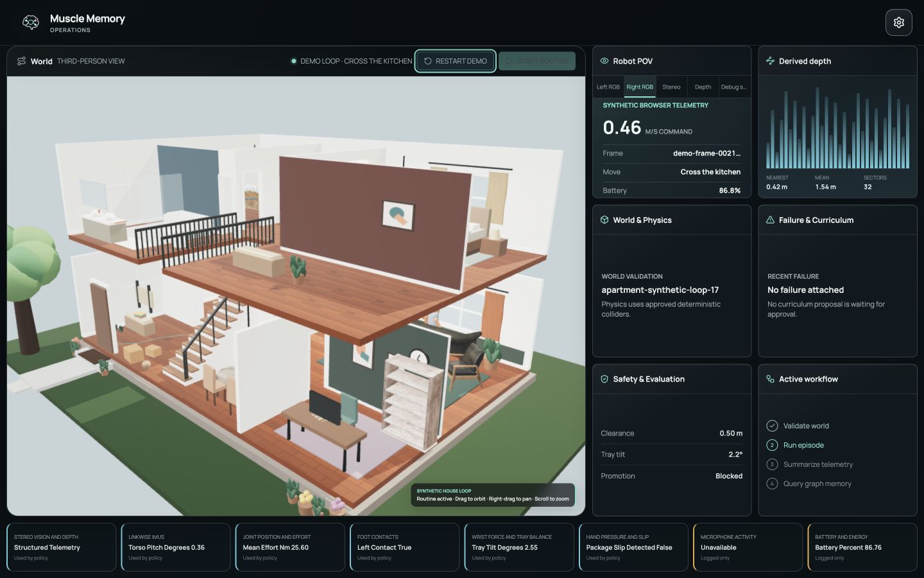Click the step 3 Summarize telemetry circle
924x578 pixels.
[x=773, y=464]
